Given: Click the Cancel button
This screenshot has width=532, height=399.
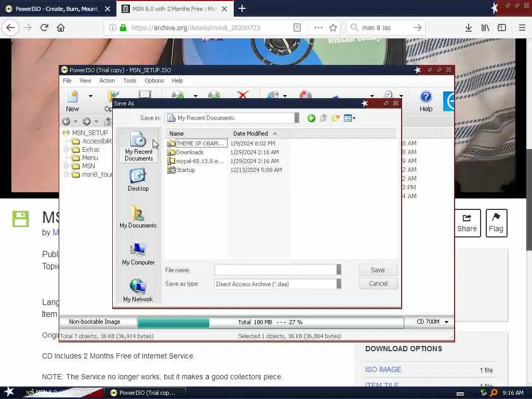Looking at the screenshot, I should coord(378,284).
